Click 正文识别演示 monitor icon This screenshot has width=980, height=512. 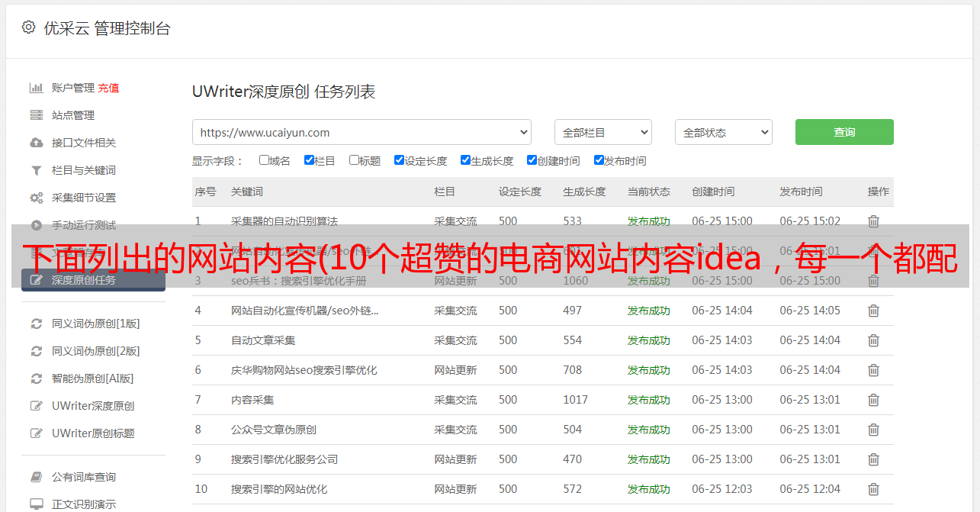click(36, 504)
